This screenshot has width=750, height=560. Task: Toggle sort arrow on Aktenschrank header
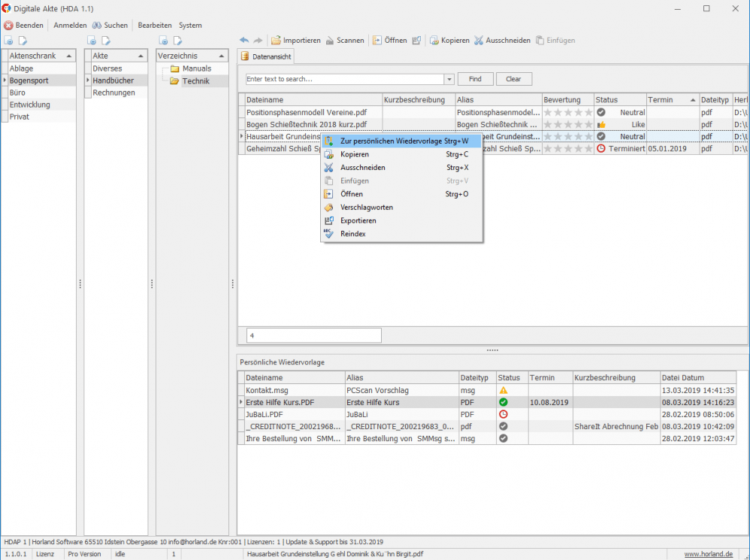pos(69,56)
